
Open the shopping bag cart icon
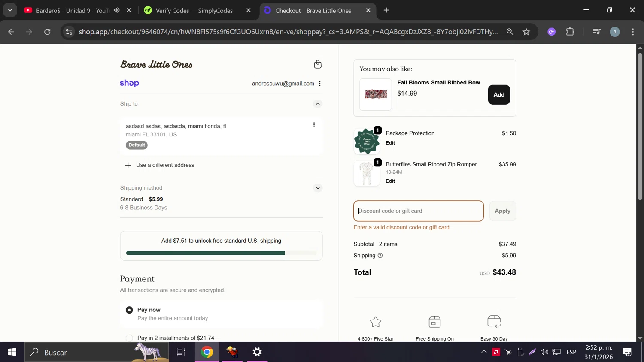coord(318,64)
